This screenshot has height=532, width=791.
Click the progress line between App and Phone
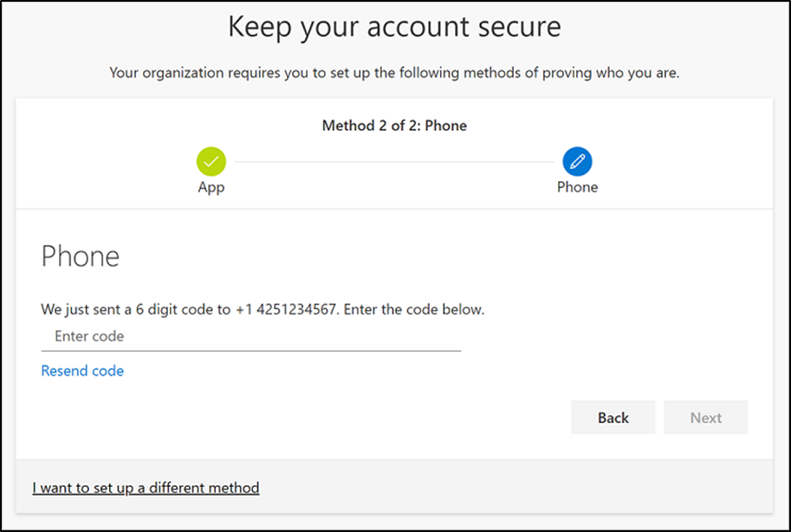(x=394, y=162)
